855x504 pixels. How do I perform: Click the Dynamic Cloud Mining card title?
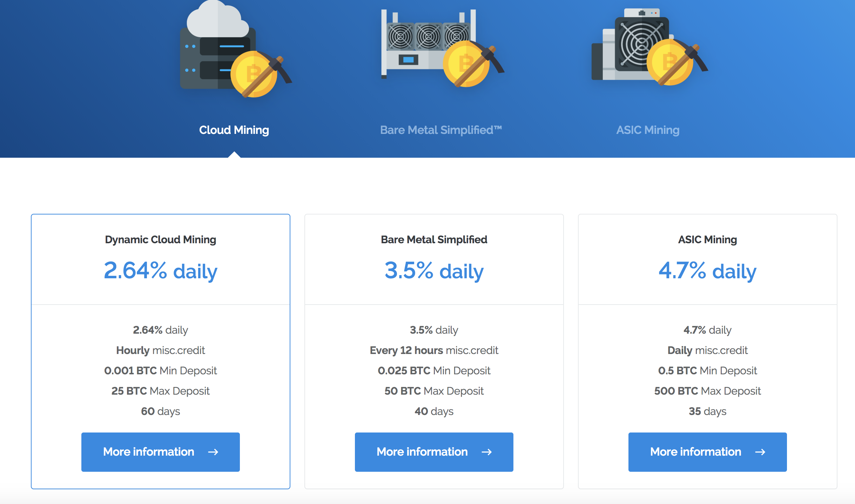pos(160,239)
